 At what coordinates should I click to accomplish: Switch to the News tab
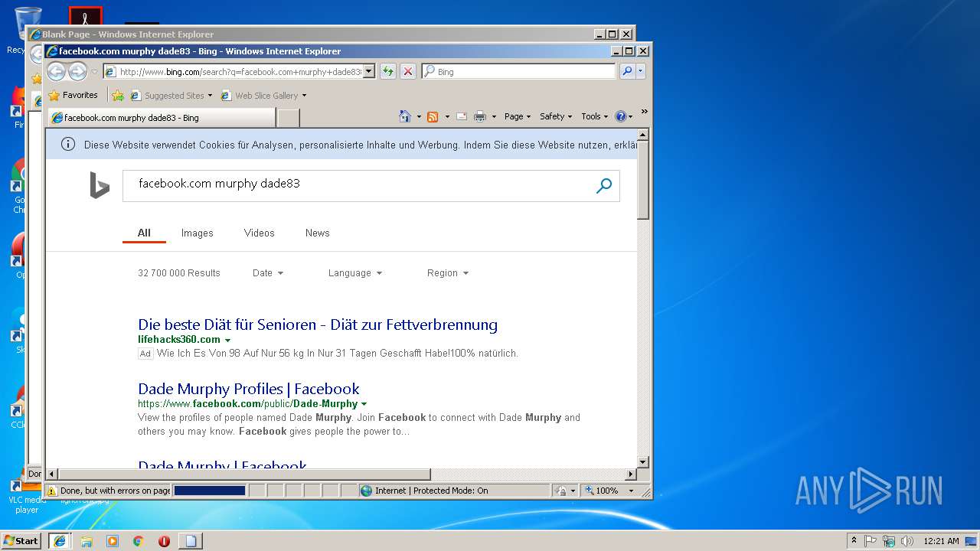[318, 233]
